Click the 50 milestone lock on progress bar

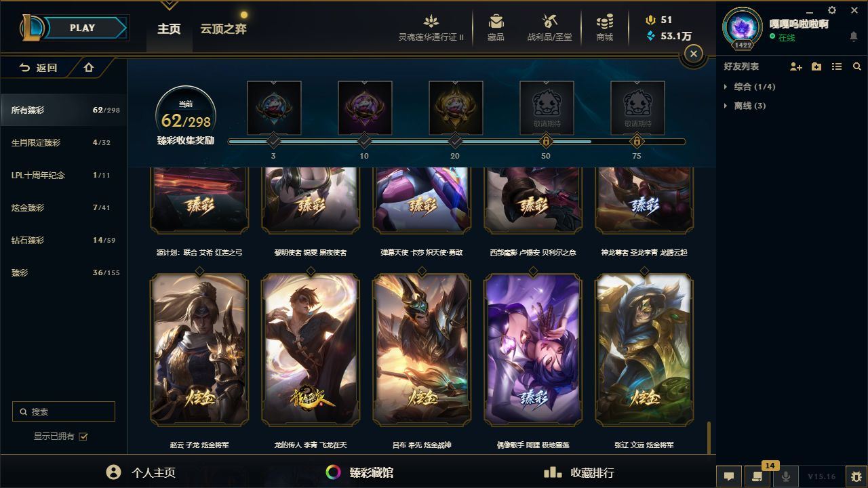pos(546,141)
